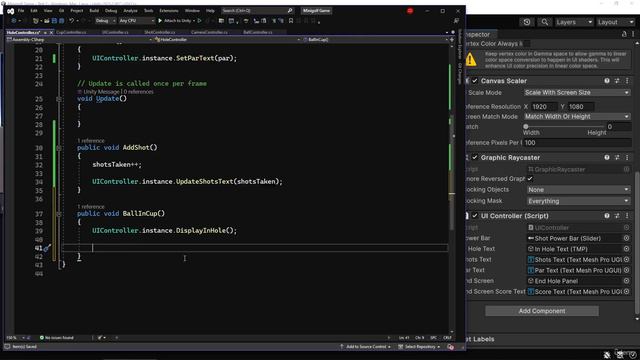Click the Open File toolbar icon
This screenshot has width=640, height=360.
point(47,21)
